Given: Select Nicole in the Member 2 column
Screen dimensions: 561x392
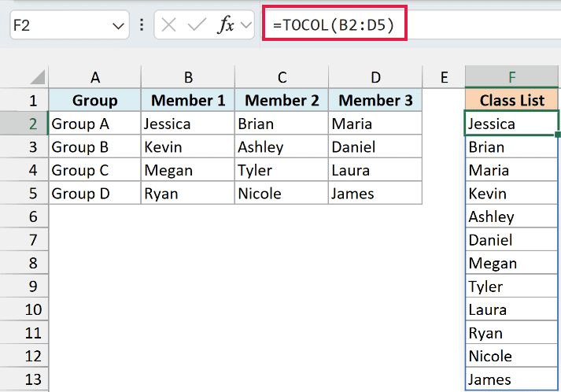Looking at the screenshot, I should click(x=282, y=194).
